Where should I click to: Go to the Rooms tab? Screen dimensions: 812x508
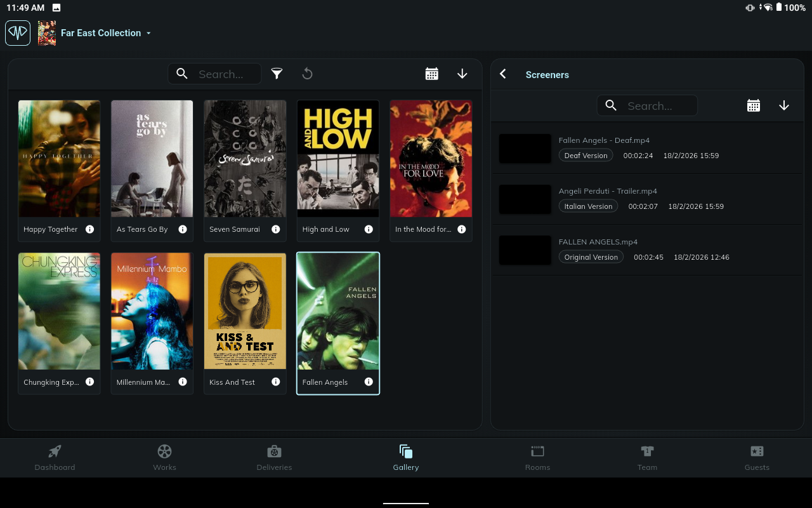coord(537,458)
